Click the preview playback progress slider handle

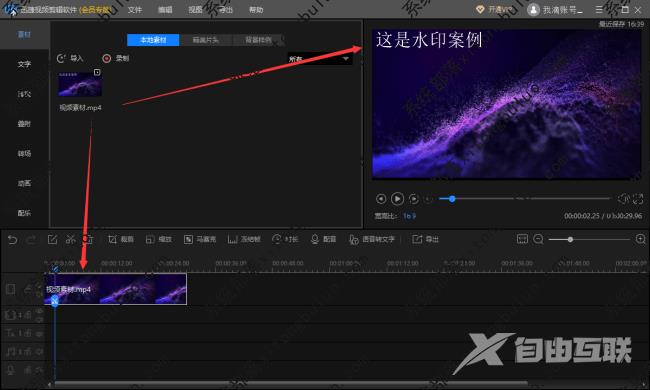coord(452,199)
